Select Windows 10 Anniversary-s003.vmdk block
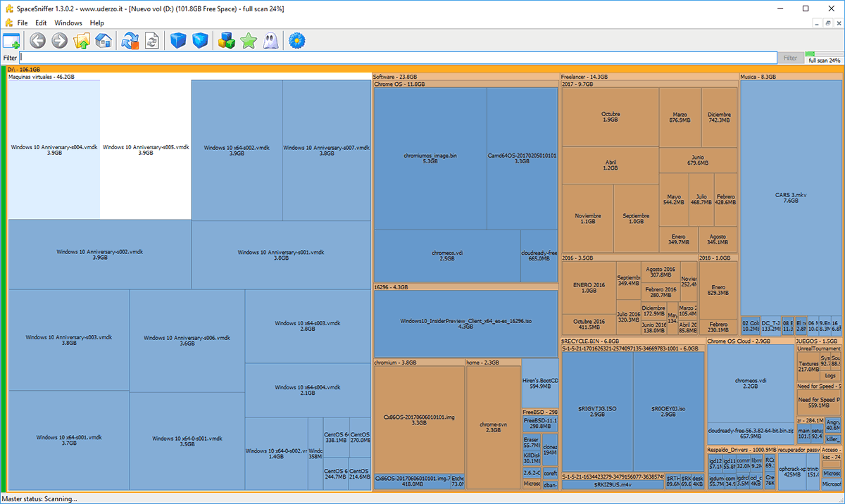The width and height of the screenshot is (845, 504). (69, 340)
